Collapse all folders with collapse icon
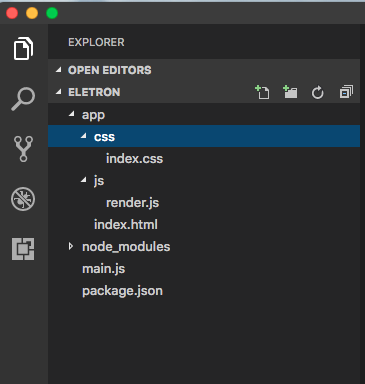The image size is (365, 384). pyautogui.click(x=346, y=92)
